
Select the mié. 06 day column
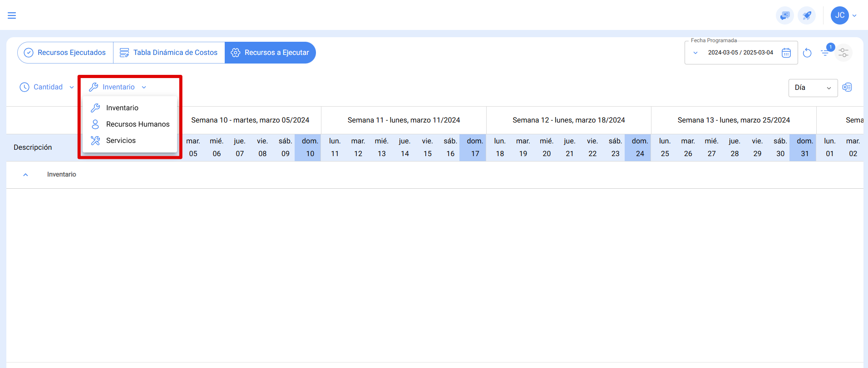point(217,147)
